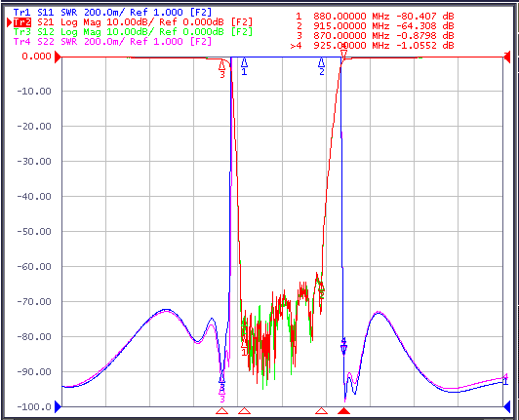This screenshot has width=519, height=420.
Task: Click the hollow red marker 3 triangle on bottom axis
Action: click(x=222, y=410)
